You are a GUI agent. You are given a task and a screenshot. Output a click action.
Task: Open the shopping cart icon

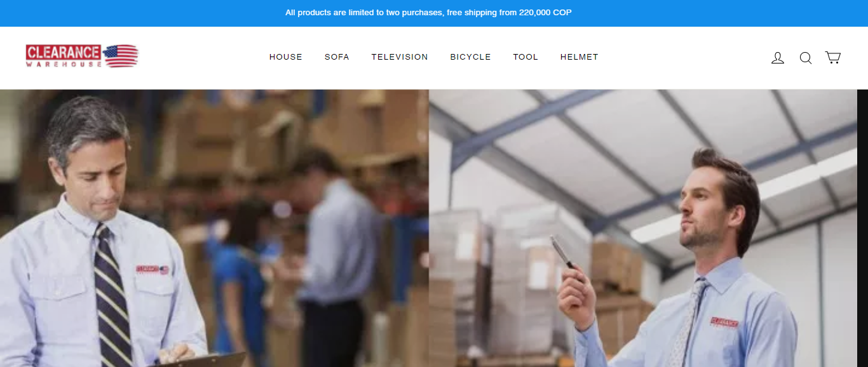[833, 58]
